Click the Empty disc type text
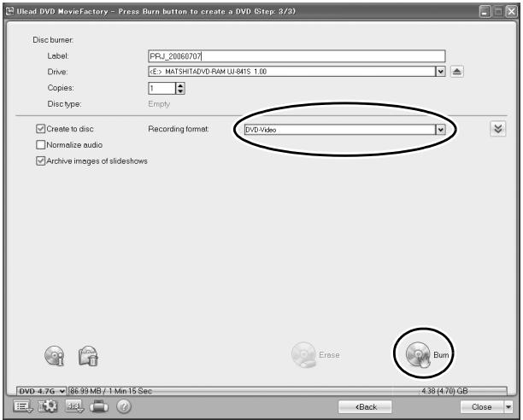This screenshot has width=523, height=420. point(159,104)
